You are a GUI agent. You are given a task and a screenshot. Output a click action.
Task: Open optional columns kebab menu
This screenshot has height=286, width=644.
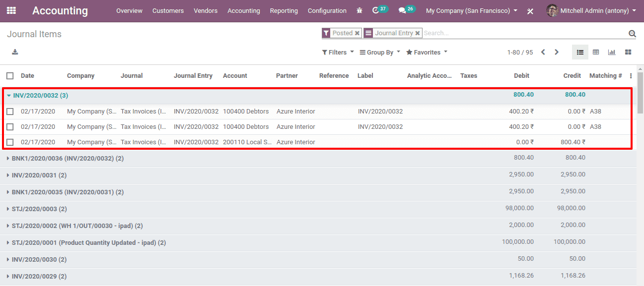coord(631,76)
